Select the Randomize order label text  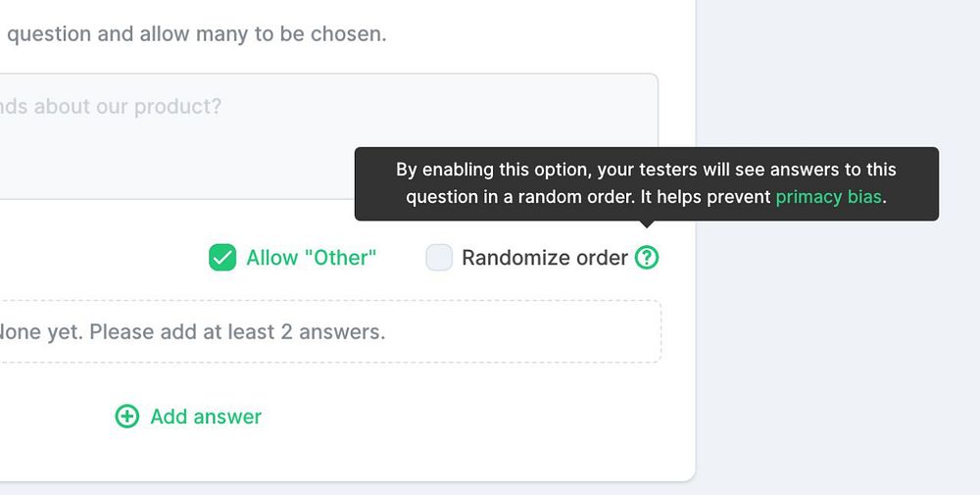544,258
